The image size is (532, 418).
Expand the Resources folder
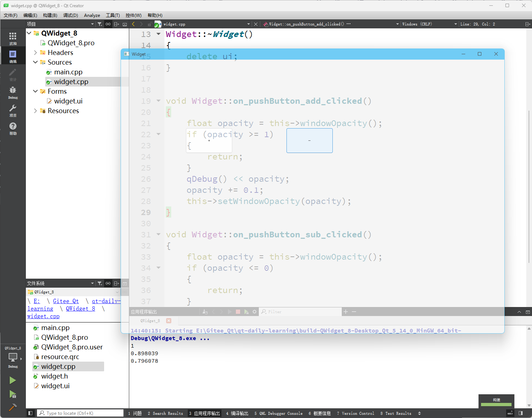coord(35,111)
